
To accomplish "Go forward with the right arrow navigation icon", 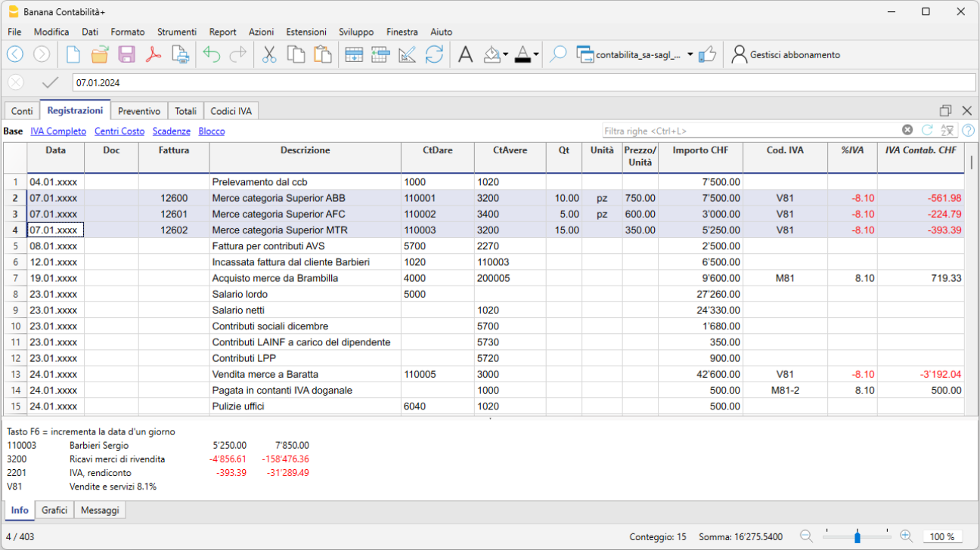I will point(42,54).
